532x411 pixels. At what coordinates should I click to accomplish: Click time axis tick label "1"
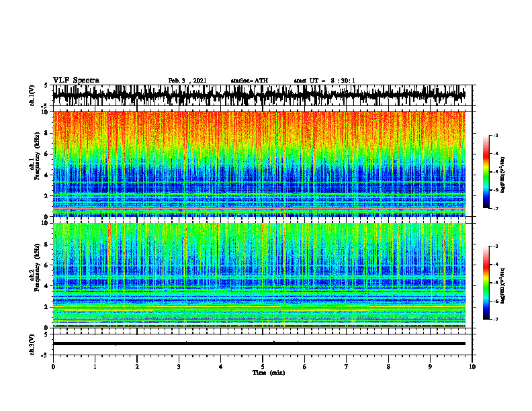click(x=95, y=367)
